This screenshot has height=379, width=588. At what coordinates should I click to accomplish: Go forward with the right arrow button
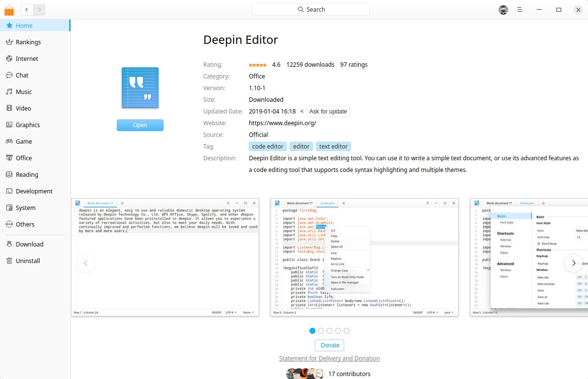tap(39, 9)
